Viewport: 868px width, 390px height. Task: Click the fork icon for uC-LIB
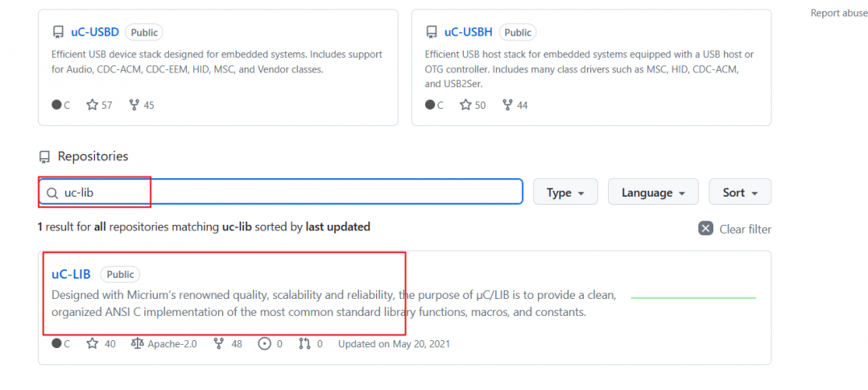218,343
